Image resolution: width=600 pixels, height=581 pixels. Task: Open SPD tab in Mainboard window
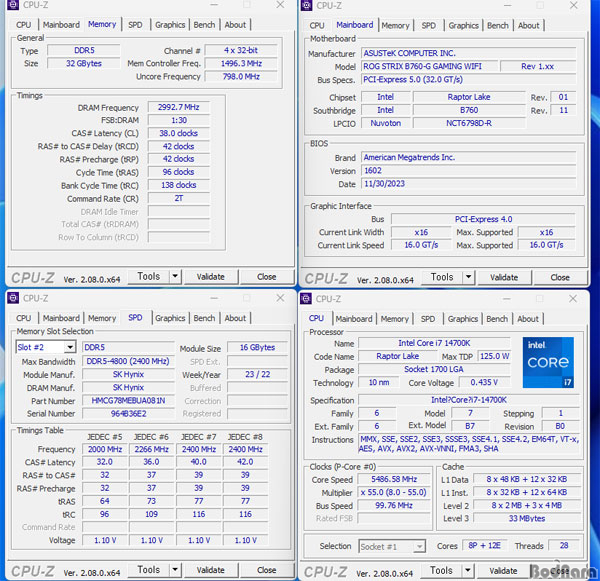(x=429, y=26)
